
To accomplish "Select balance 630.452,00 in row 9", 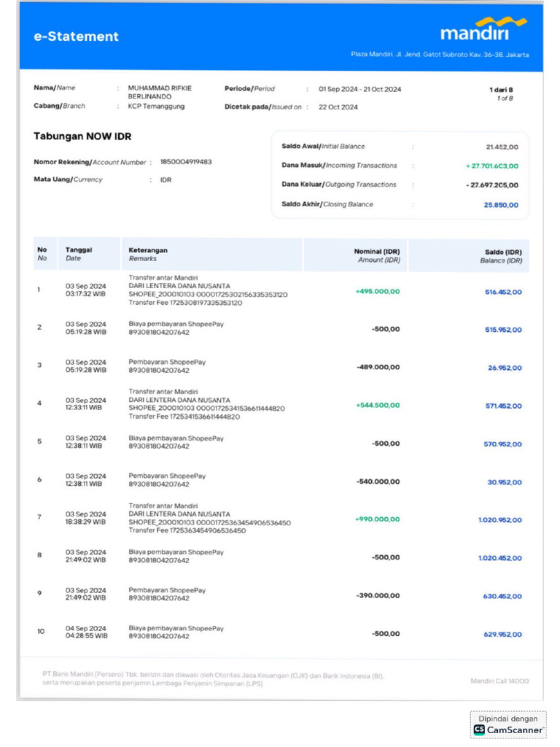I will tap(502, 596).
